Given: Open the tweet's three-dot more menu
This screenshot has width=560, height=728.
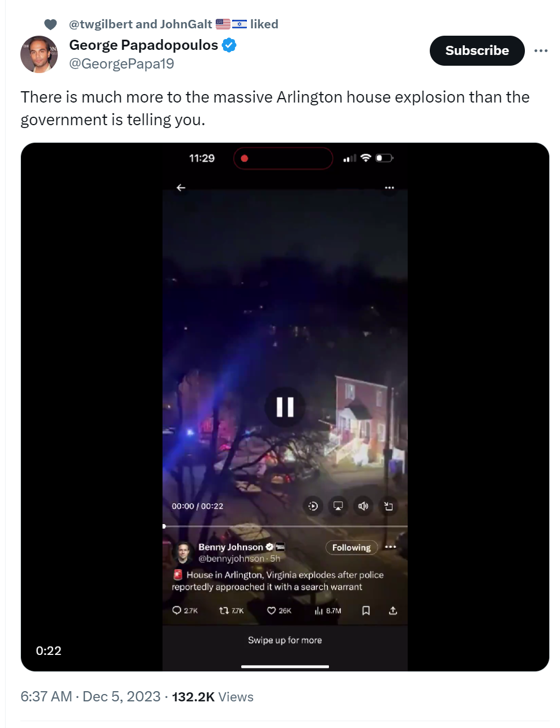Looking at the screenshot, I should [541, 50].
